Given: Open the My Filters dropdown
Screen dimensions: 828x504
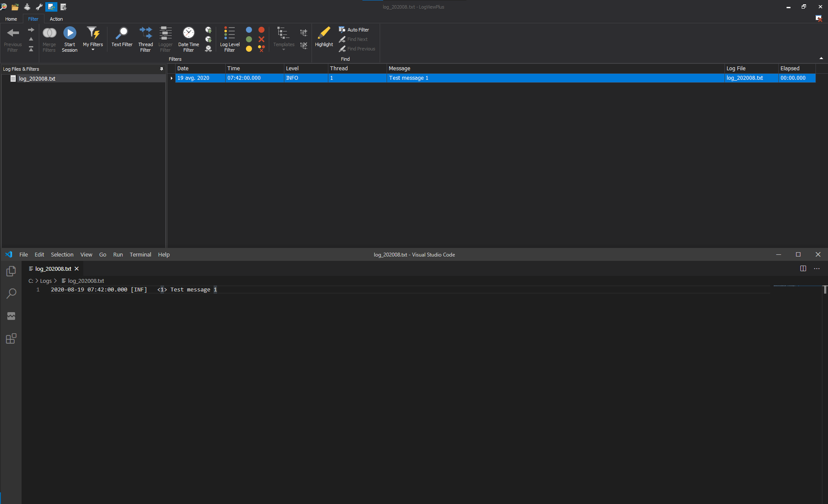Looking at the screenshot, I should click(x=93, y=39).
